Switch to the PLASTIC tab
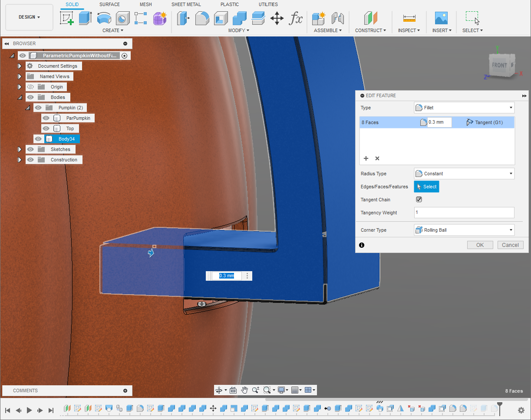The width and height of the screenshot is (531, 420). click(230, 4)
